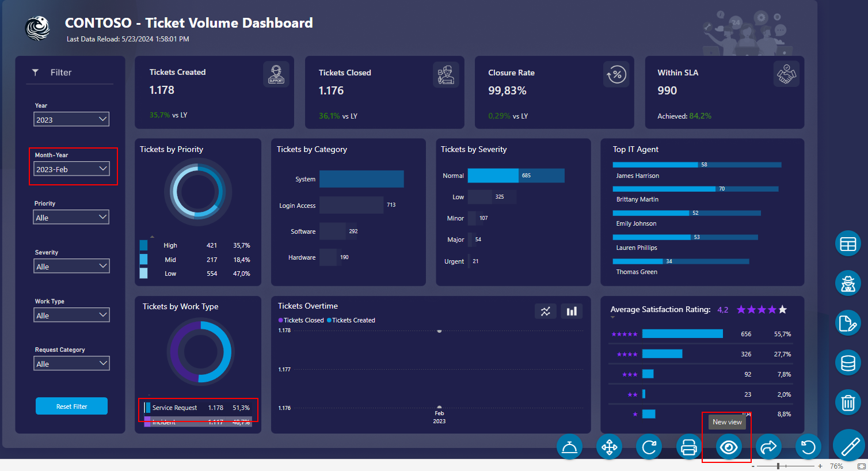Select the Service Request row
The width and height of the screenshot is (868, 471).
click(198, 408)
